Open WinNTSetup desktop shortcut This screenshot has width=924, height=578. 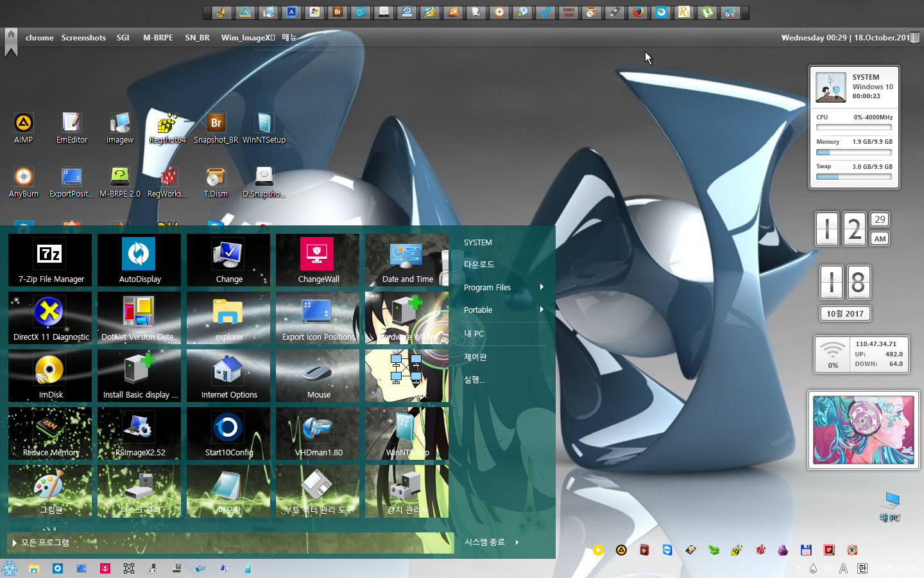[x=264, y=128]
